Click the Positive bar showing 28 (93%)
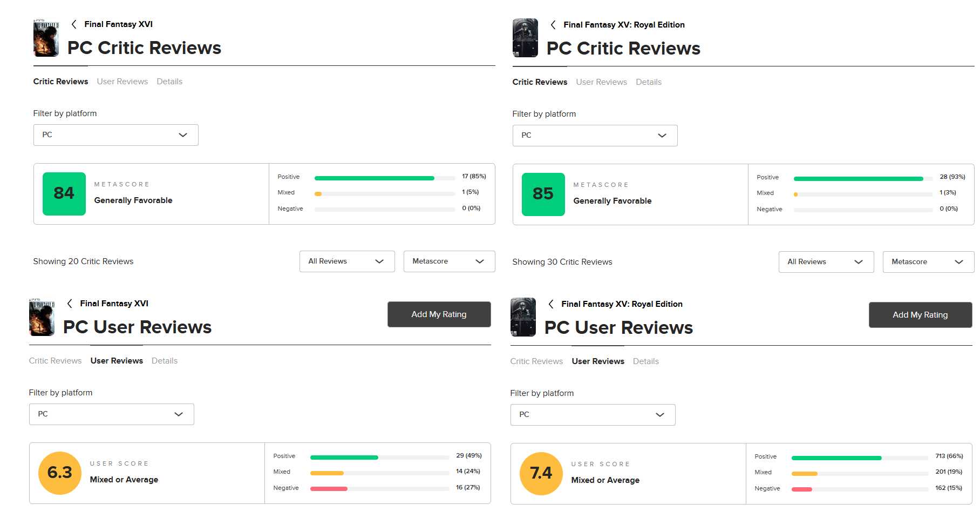This screenshot has height=511, width=980. (863, 178)
